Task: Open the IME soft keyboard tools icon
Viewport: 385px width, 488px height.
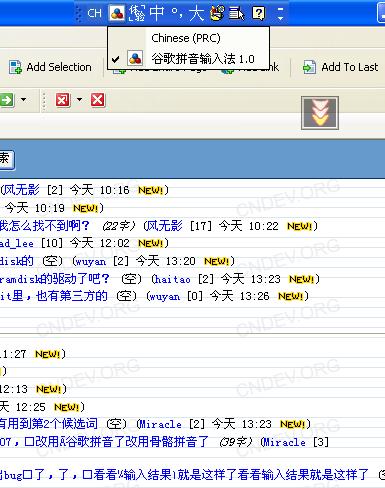Action: click(x=217, y=13)
